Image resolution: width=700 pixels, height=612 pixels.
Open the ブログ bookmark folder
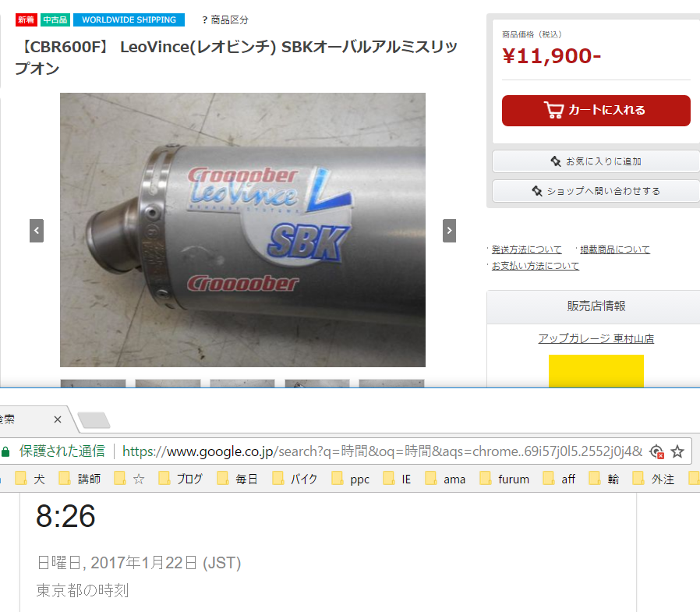(181, 479)
